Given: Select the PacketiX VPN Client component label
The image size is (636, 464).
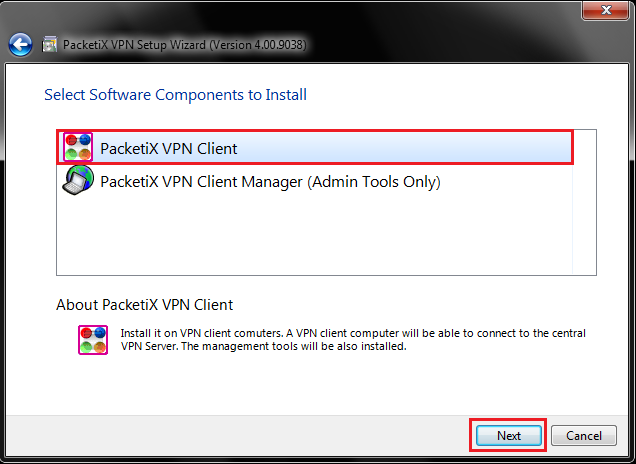Looking at the screenshot, I should point(168,148).
